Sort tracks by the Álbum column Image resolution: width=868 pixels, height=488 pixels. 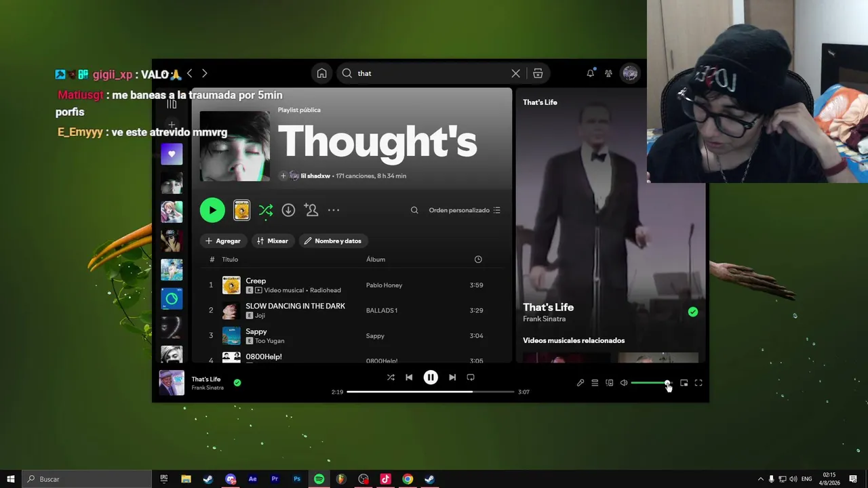click(376, 260)
